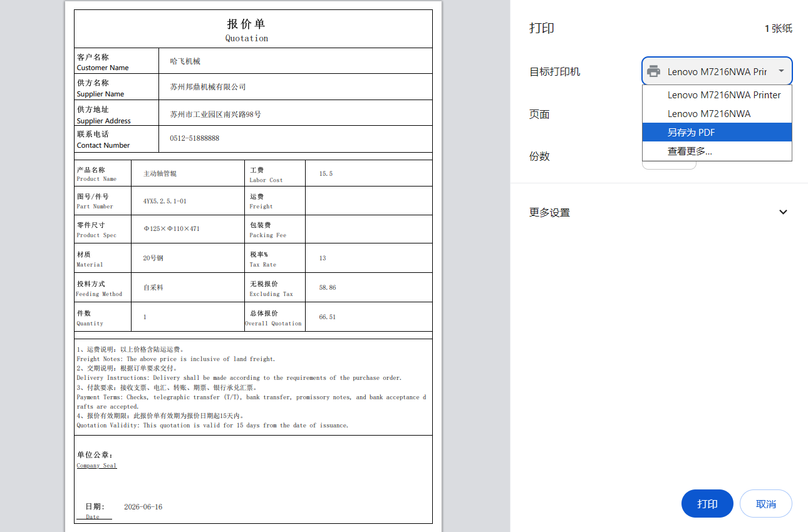Click address 苏州市工业园区南兴路98号

215,115
